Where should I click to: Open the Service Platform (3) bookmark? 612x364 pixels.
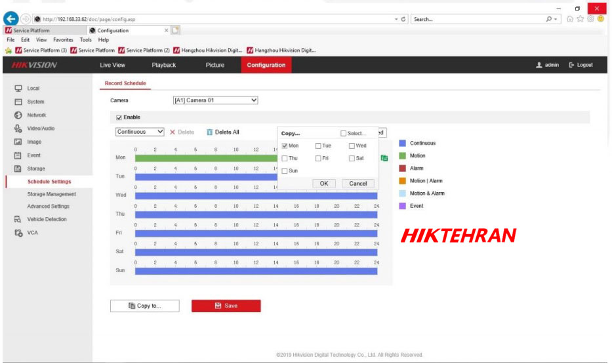41,51
